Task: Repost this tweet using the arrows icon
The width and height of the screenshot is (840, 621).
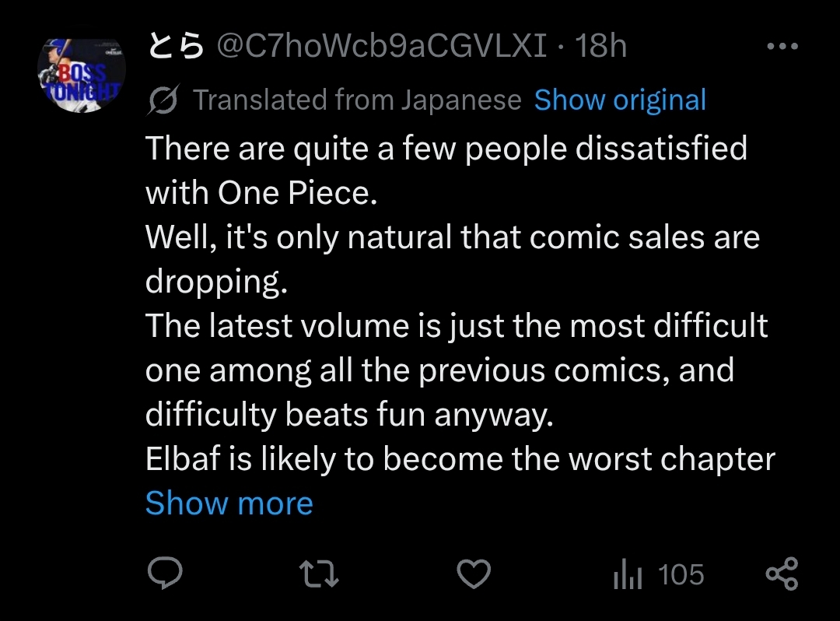Action: (319, 574)
